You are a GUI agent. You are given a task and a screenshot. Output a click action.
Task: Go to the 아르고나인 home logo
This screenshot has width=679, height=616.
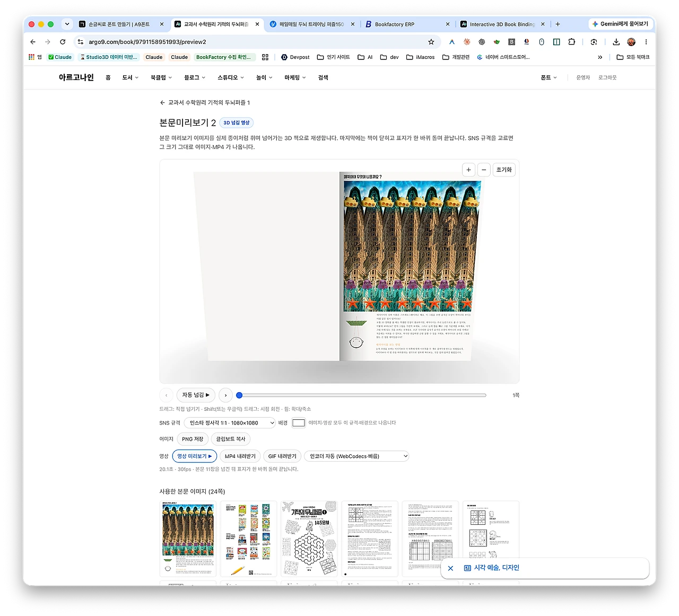(x=76, y=77)
